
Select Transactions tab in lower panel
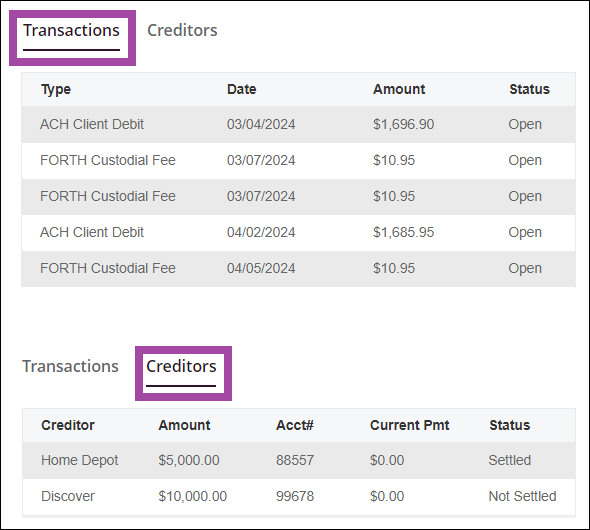click(x=70, y=366)
